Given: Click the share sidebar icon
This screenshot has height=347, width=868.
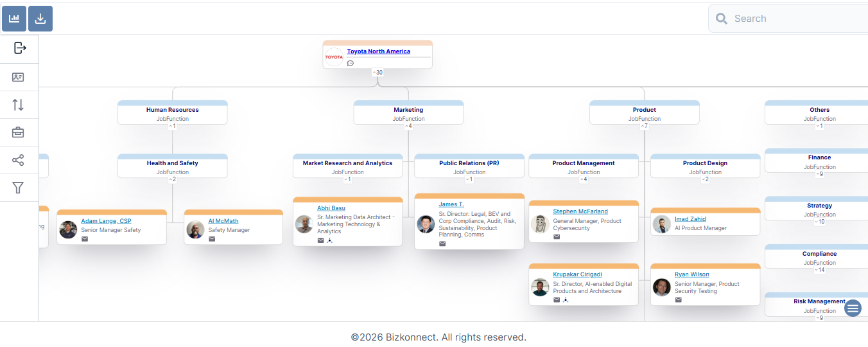Looking at the screenshot, I should [x=18, y=160].
